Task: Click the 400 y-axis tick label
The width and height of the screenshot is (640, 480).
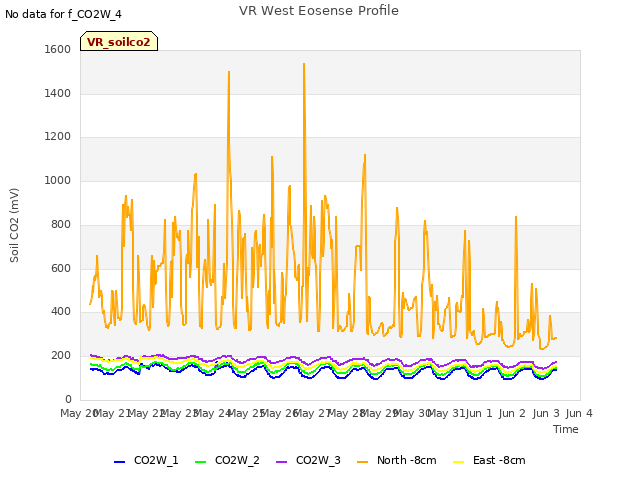Action: [61, 312]
